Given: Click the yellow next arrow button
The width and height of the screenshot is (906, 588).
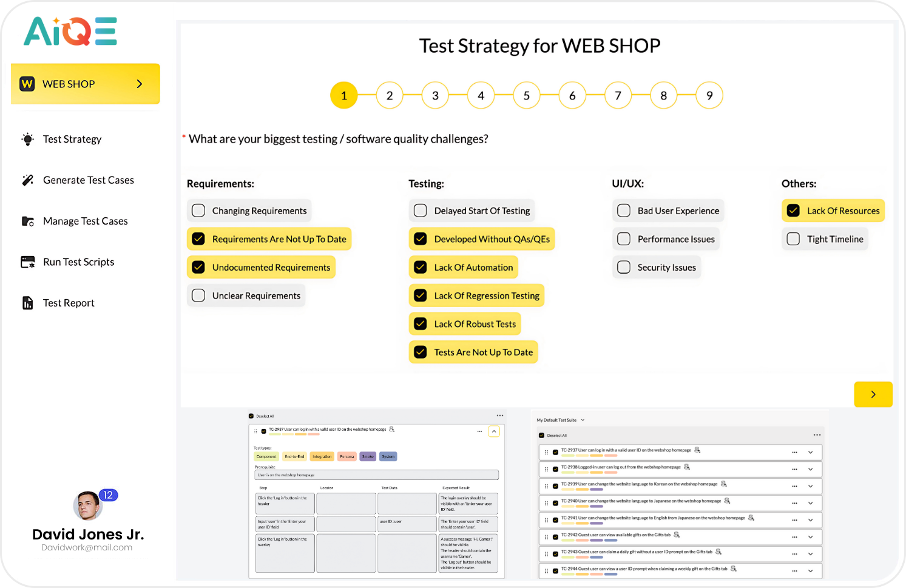Looking at the screenshot, I should (873, 394).
